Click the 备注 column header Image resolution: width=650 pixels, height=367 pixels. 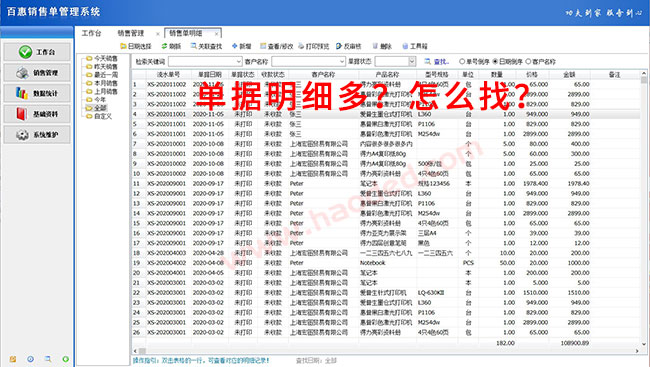coord(614,75)
